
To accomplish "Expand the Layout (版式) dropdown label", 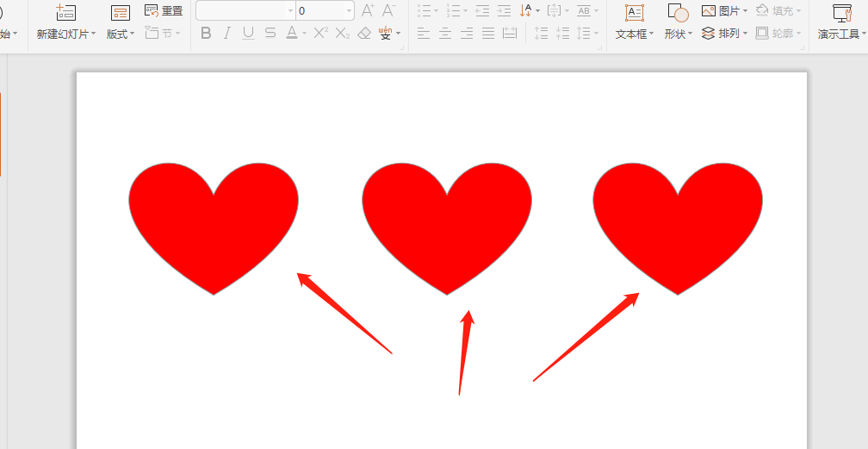I will pyautogui.click(x=121, y=34).
